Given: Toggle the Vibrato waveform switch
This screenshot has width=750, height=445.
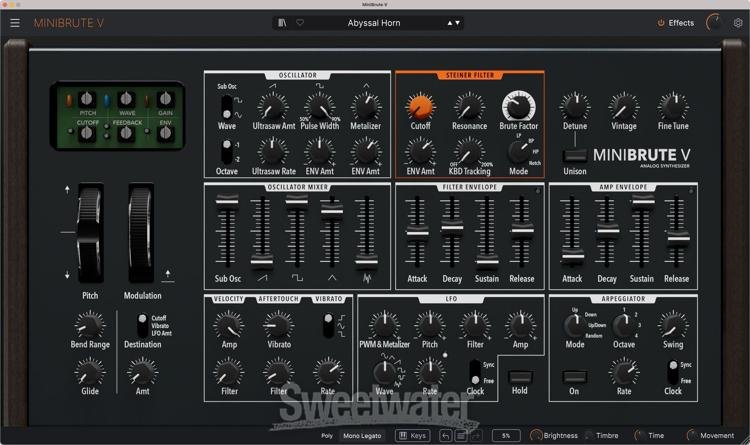Looking at the screenshot, I should pos(328,325).
